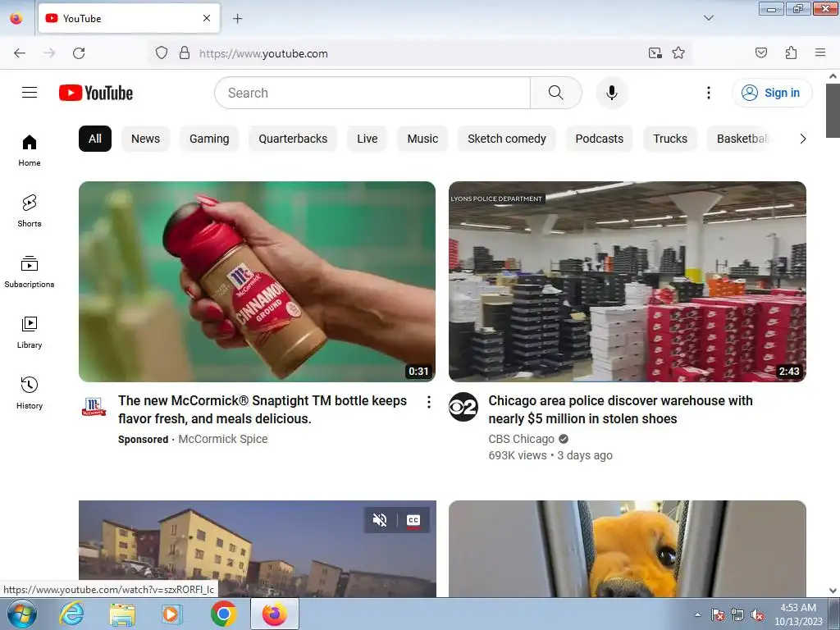Bookmark this page with the star icon
This screenshot has height=630, width=840.
point(678,53)
